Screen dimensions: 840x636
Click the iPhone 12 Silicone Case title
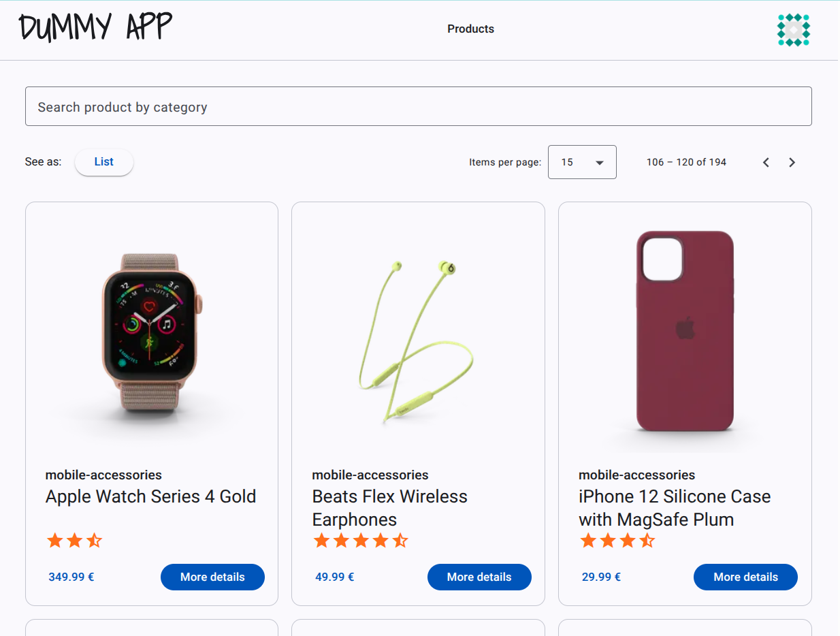[x=674, y=507]
